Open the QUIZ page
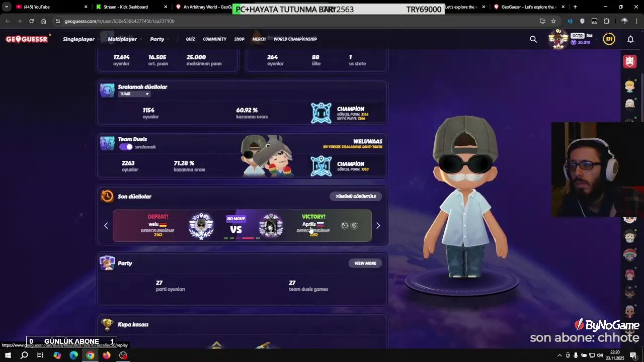Screen dimensions: 644x362 pos(190,39)
